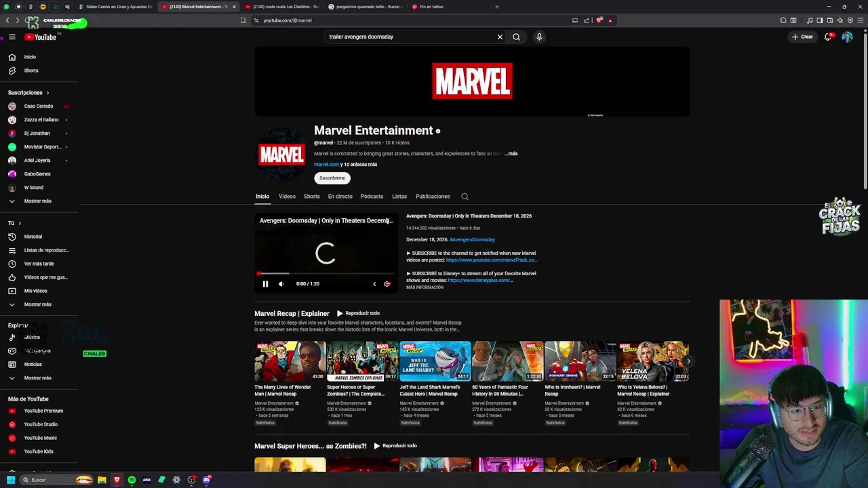The image size is (868, 488).
Task: Switch to the Listas tab
Action: click(399, 197)
